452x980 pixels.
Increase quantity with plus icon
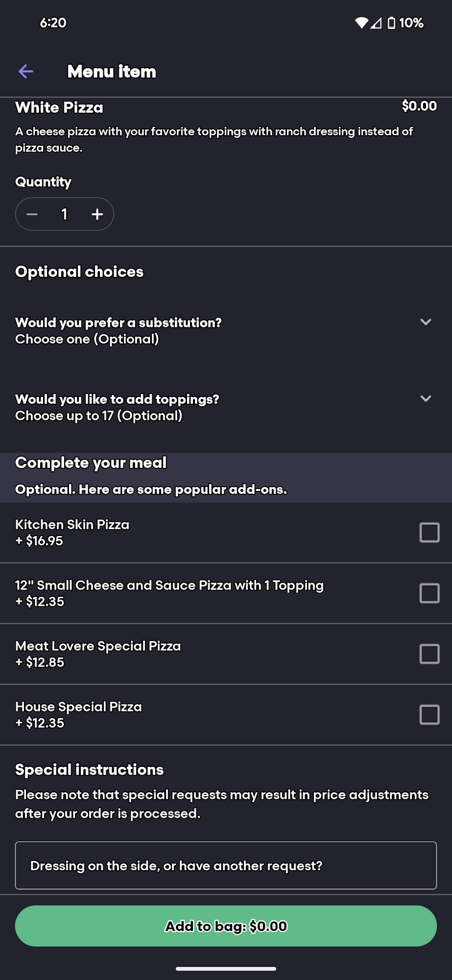point(97,214)
